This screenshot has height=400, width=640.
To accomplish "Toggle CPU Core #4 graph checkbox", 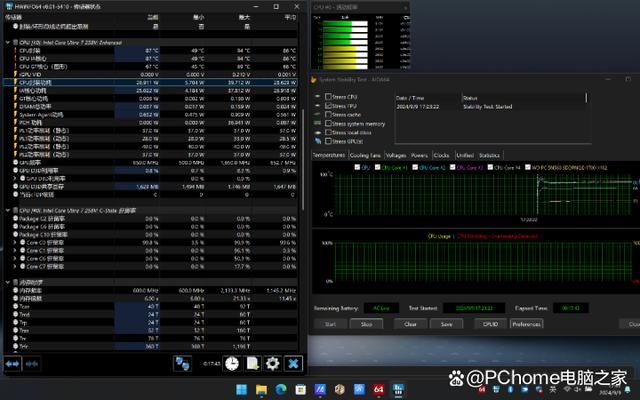I will [x=490, y=167].
